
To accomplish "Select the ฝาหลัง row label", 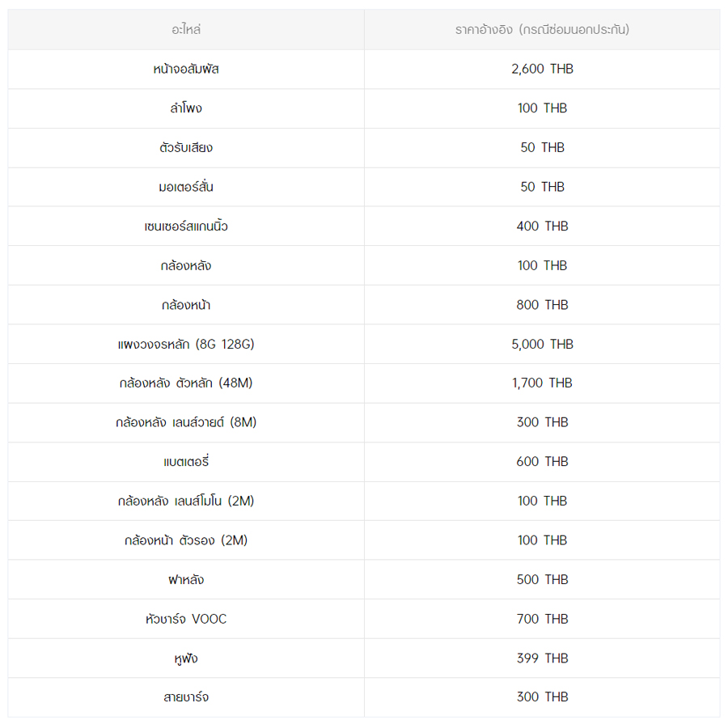I will (x=186, y=580).
